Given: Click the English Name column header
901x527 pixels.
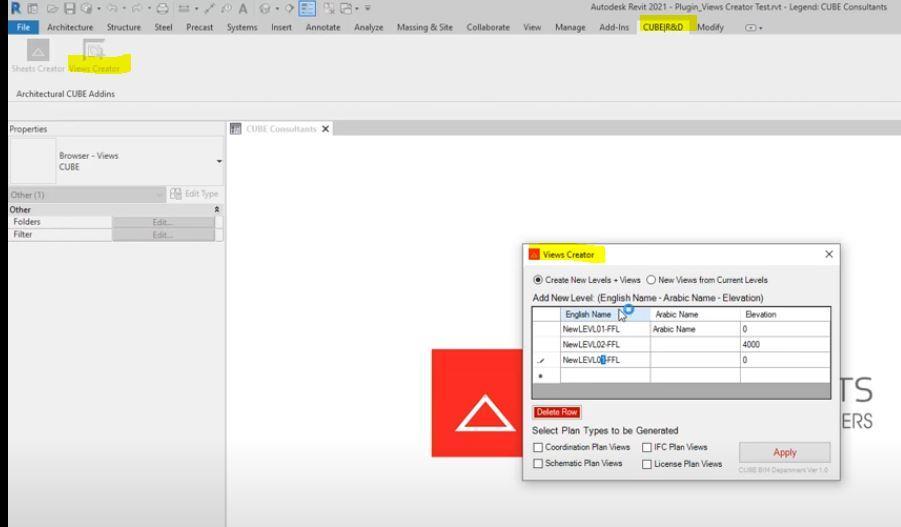Looking at the screenshot, I should tap(605, 314).
